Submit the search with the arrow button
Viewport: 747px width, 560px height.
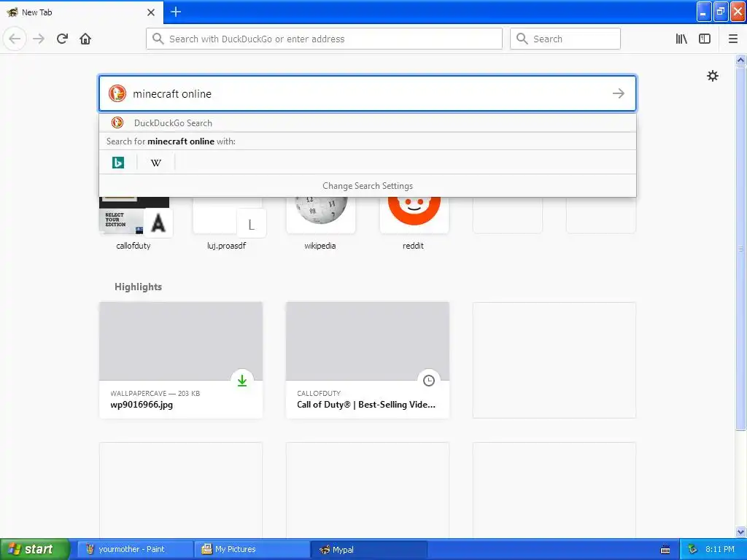619,93
